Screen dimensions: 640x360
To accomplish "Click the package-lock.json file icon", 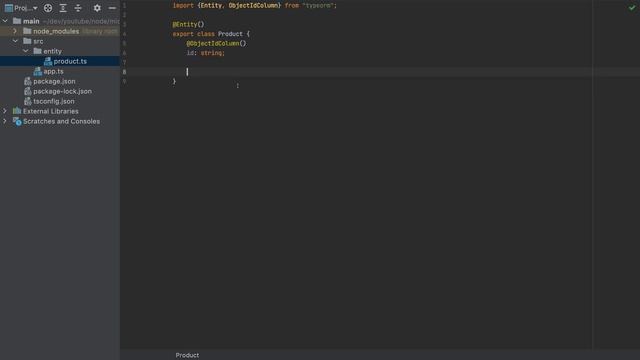I will pyautogui.click(x=28, y=91).
